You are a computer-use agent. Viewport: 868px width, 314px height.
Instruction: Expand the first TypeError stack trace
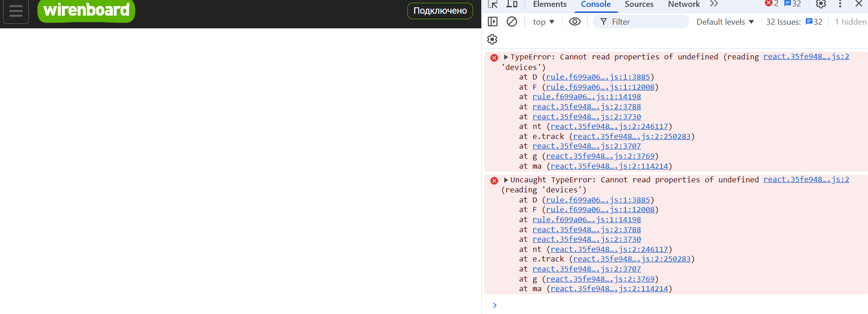(506, 57)
